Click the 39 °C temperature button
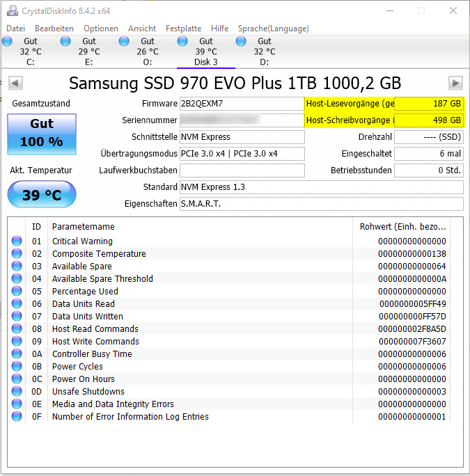The height and width of the screenshot is (476, 470). pos(42,194)
